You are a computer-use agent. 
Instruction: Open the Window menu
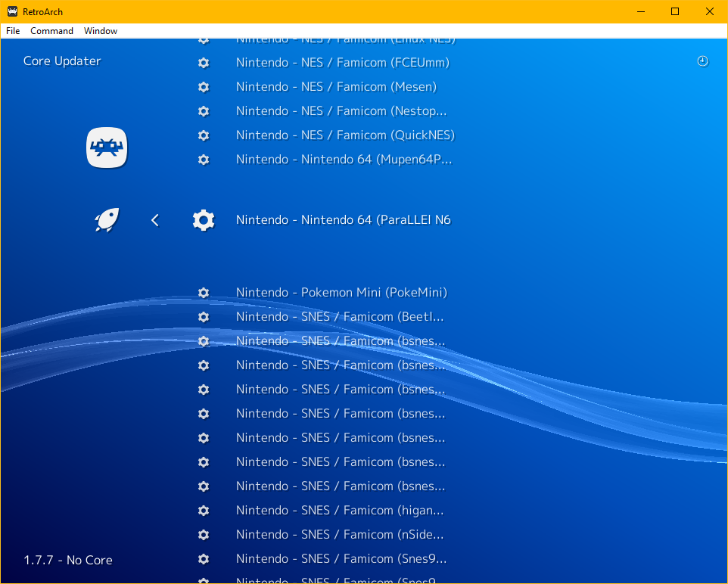(x=101, y=31)
